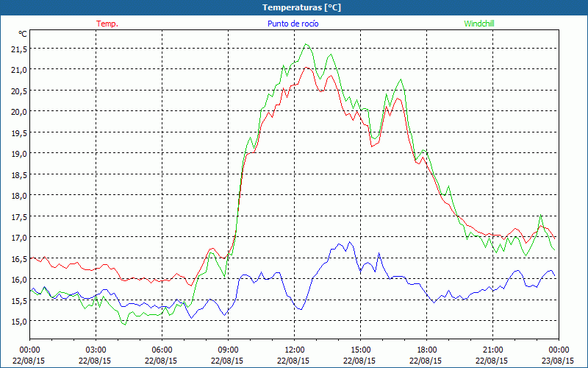Click the 17,5 y-axis tick label
Screen dimensions: 588x368
(18, 217)
